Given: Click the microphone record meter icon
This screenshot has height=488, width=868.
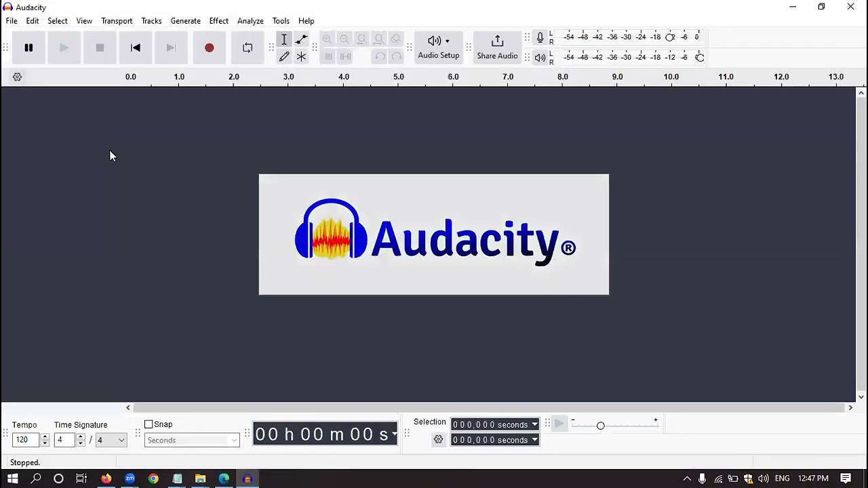Looking at the screenshot, I should 540,38.
